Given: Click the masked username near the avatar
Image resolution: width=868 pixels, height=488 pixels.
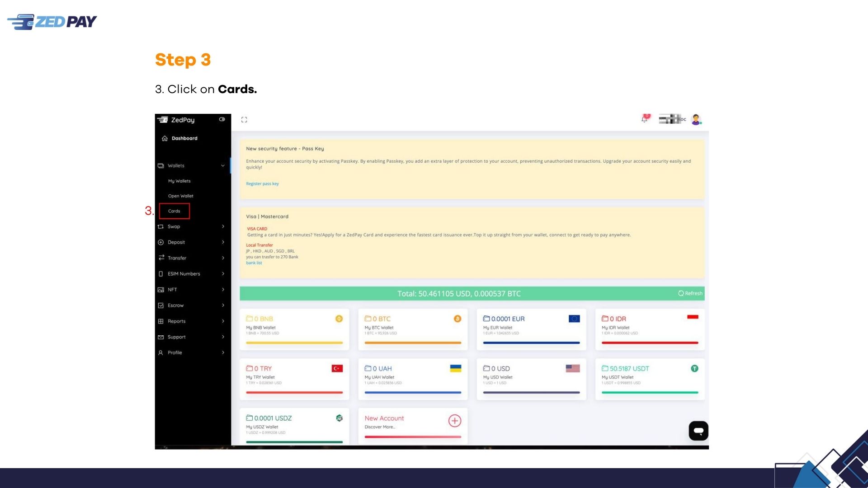Looking at the screenshot, I should pyautogui.click(x=673, y=119).
